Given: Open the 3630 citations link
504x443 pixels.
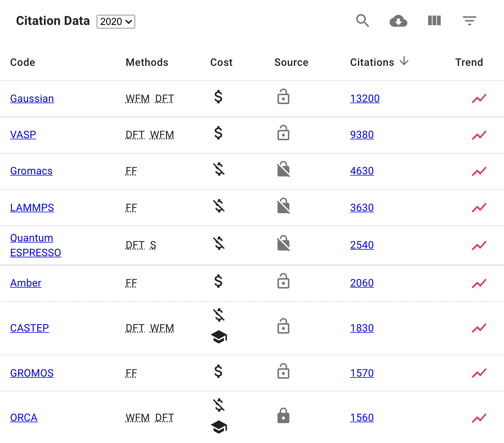Looking at the screenshot, I should point(362,208).
